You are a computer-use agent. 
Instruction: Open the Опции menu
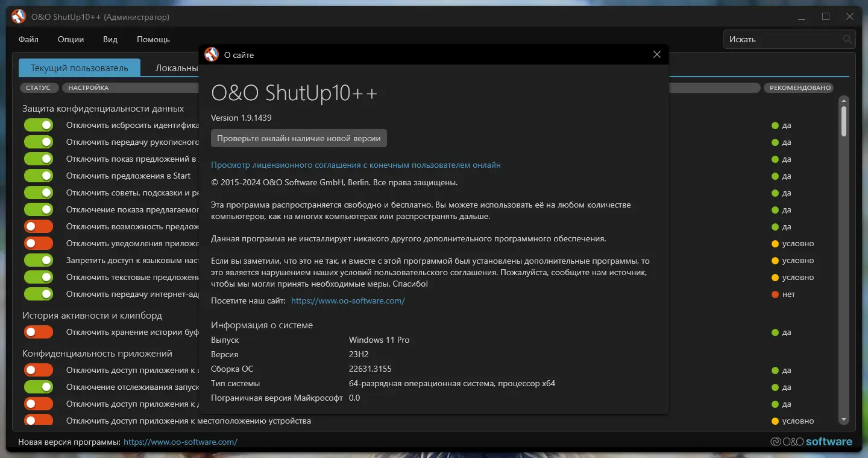tap(71, 39)
